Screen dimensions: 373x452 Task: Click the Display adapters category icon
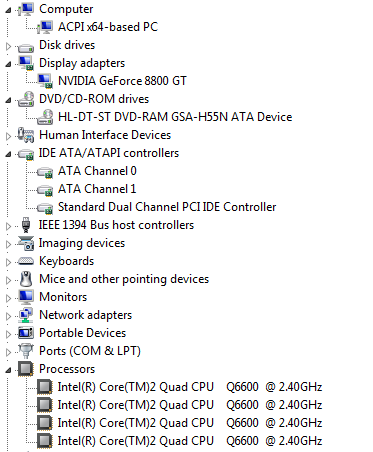(x=26, y=63)
